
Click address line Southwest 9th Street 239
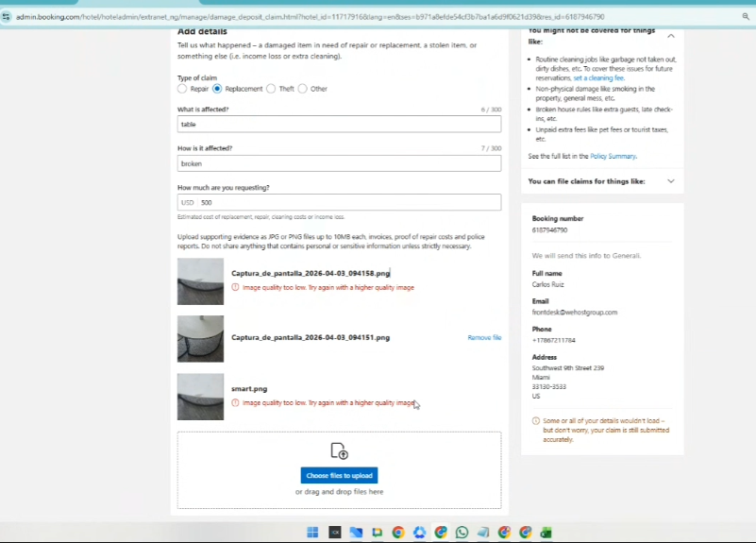pyautogui.click(x=568, y=368)
